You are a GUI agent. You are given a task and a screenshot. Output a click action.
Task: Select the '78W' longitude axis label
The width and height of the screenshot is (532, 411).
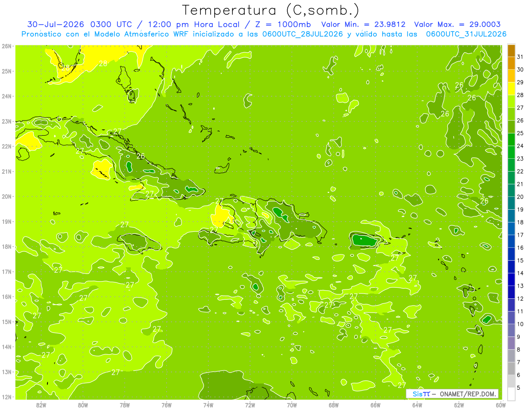tap(125, 405)
